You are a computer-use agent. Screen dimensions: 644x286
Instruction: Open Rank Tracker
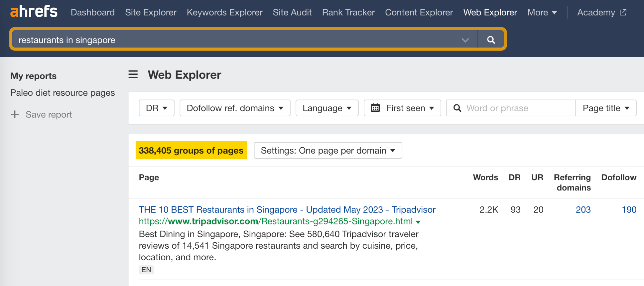tap(348, 13)
